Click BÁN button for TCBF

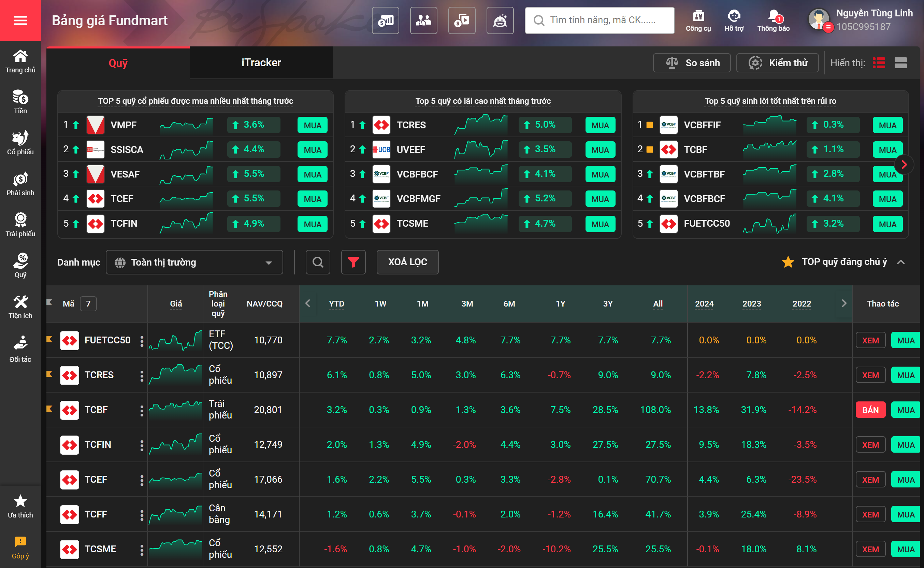click(x=870, y=410)
